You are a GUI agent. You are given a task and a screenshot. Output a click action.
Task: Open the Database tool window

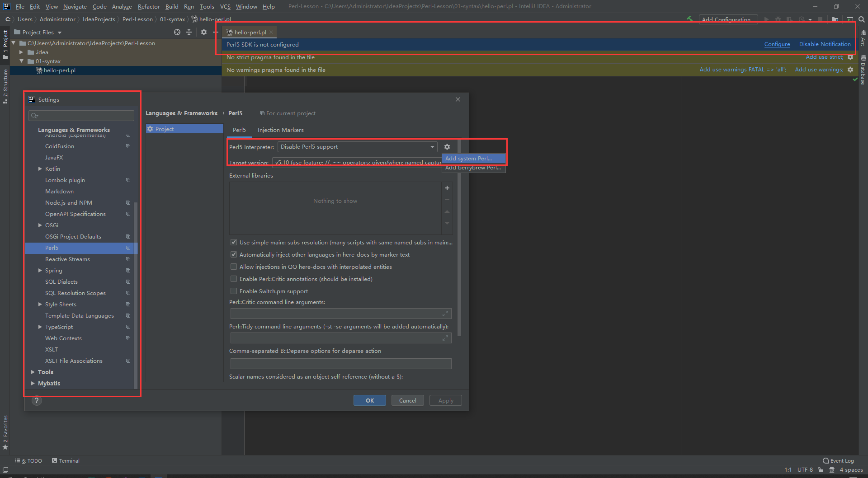(863, 70)
